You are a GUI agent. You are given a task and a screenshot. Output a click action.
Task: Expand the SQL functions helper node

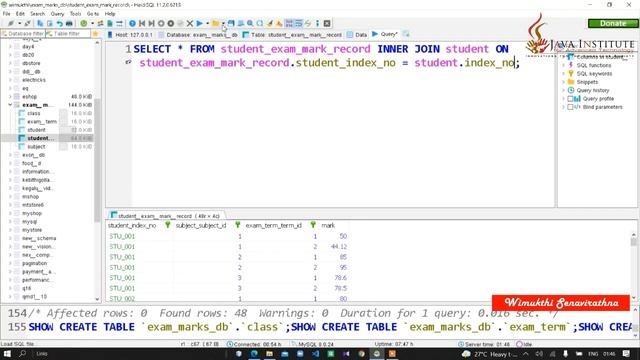(x=564, y=65)
